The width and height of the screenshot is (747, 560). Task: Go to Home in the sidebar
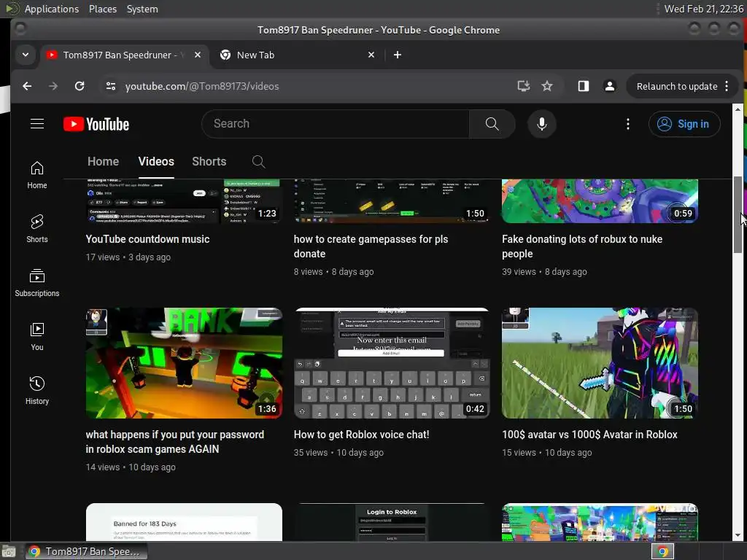point(37,175)
